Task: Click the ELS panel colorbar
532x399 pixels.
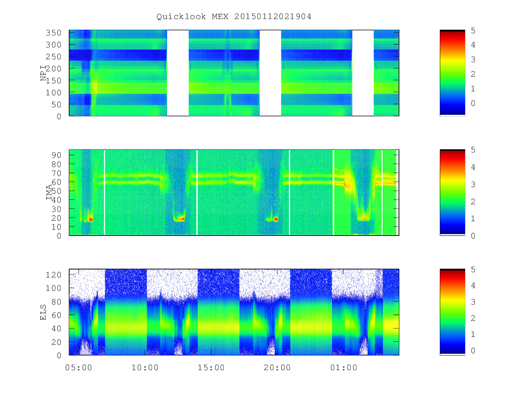Action: (452, 312)
